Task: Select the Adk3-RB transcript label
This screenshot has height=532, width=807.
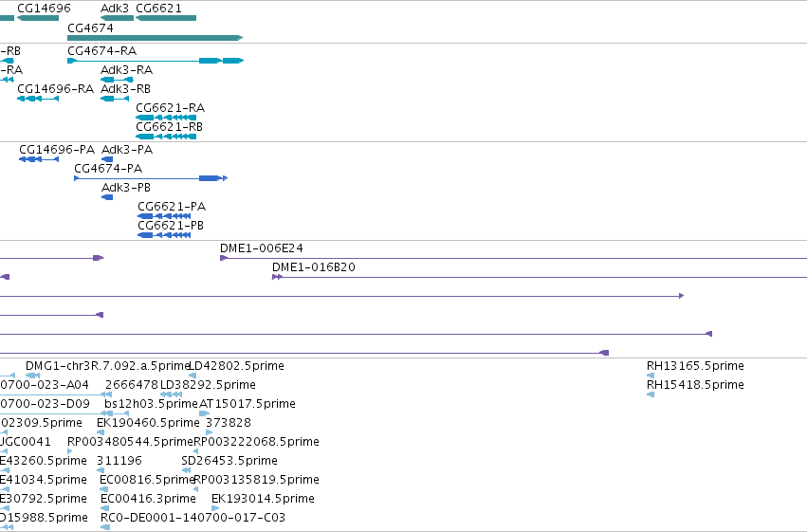Action: coord(125,89)
